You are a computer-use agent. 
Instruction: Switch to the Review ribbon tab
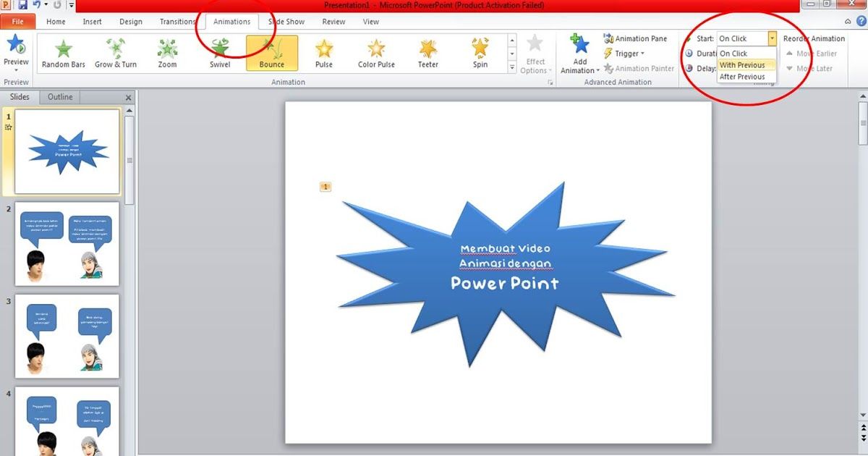click(333, 22)
